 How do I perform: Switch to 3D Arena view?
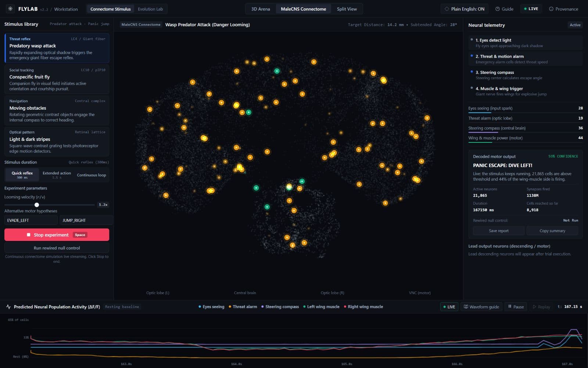261,9
